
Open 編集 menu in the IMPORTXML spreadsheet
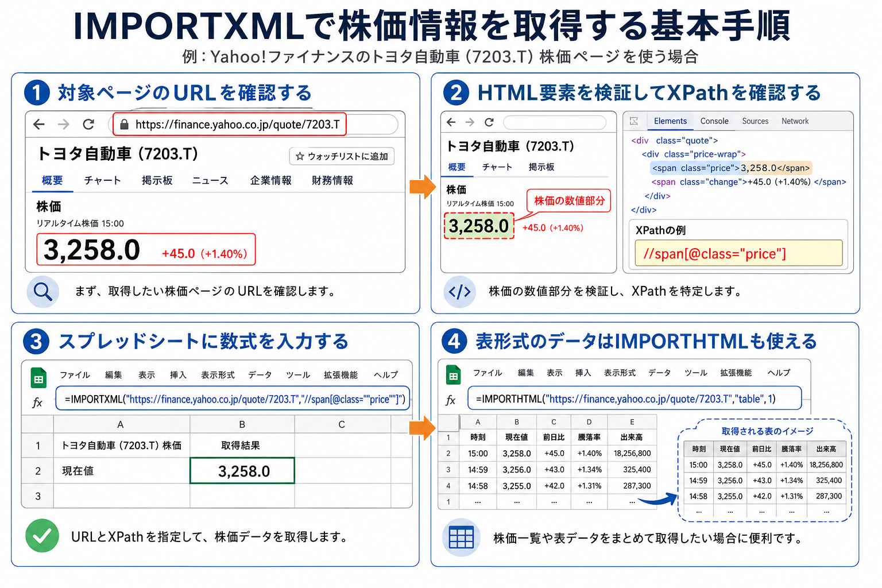coord(114,375)
